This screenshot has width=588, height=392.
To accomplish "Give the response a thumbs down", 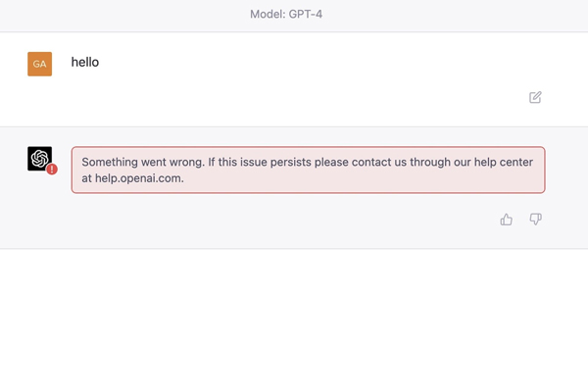I will (x=535, y=220).
